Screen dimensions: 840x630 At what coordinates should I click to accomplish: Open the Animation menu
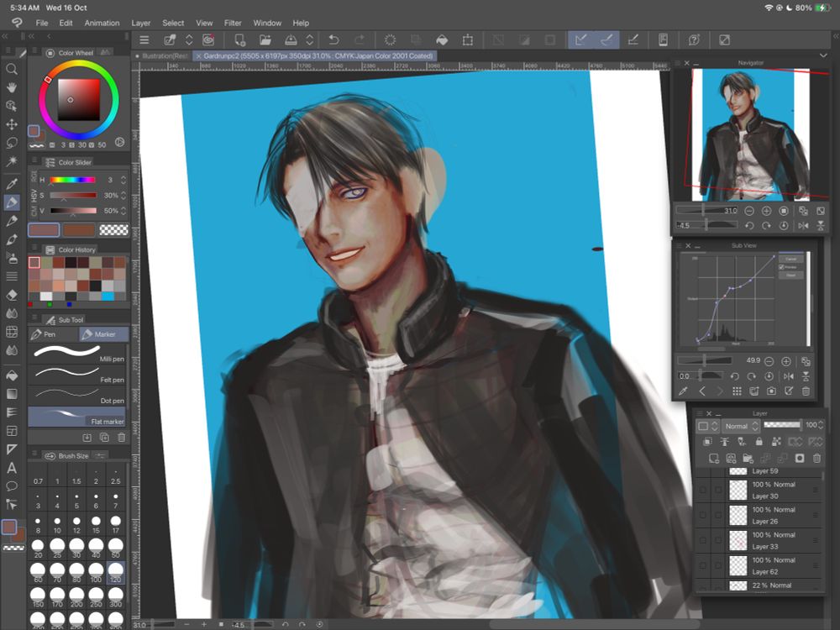tap(102, 23)
